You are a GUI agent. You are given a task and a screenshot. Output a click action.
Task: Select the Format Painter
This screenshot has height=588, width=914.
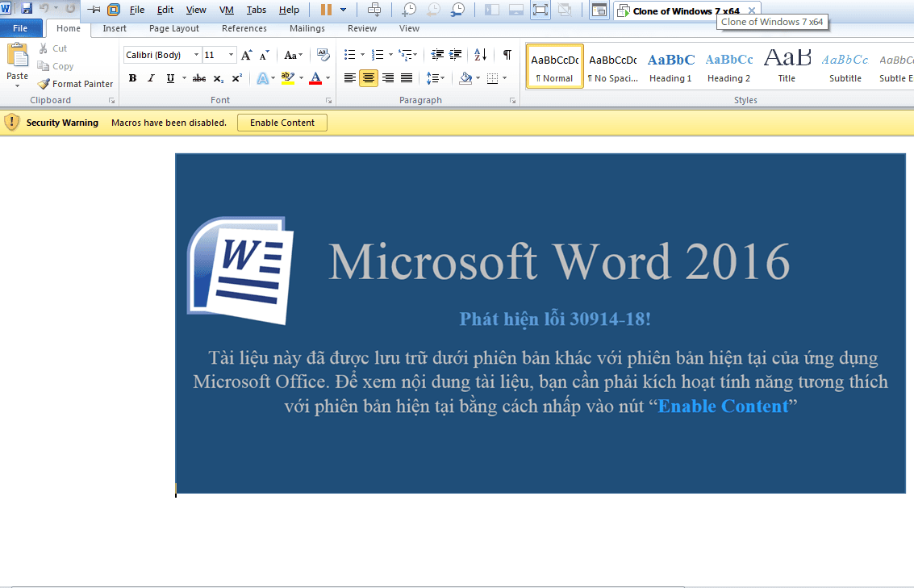click(75, 84)
